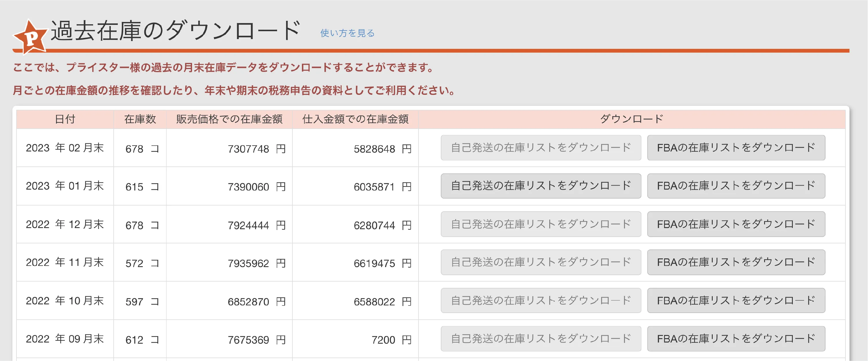The height and width of the screenshot is (361, 868).
Task: Click the 販売価格での在庫金額 column header
Action: [229, 119]
